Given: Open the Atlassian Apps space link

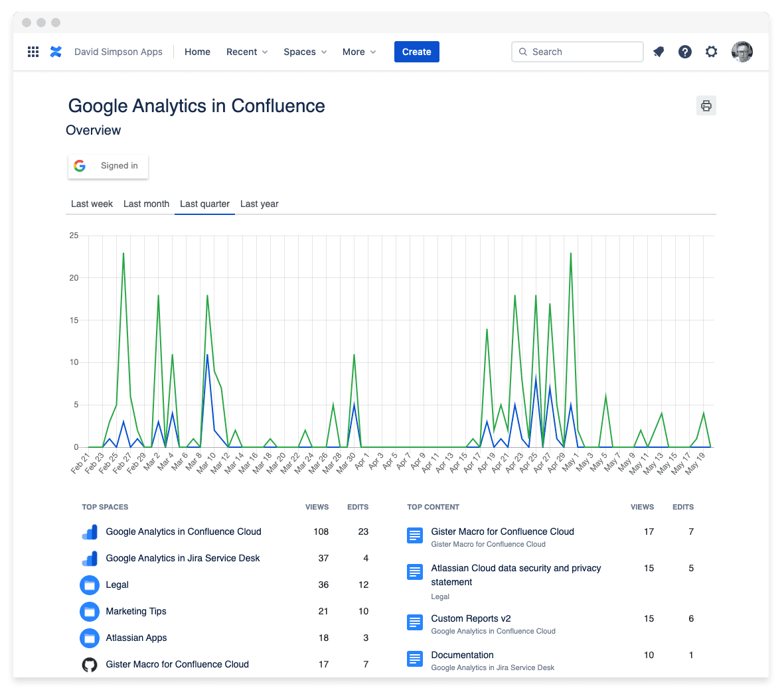Looking at the screenshot, I should tap(136, 638).
